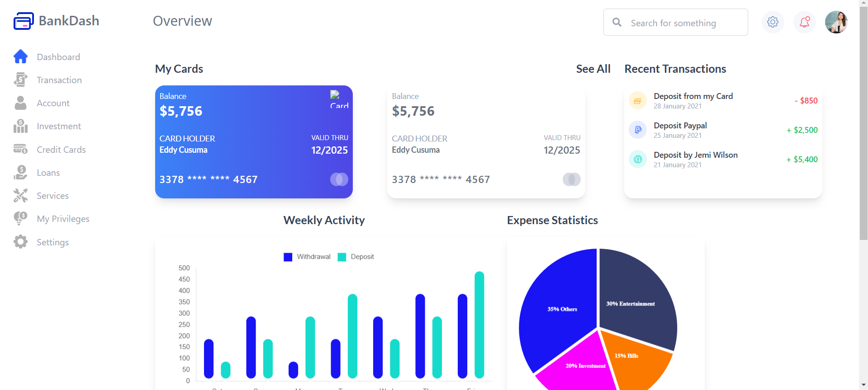The image size is (868, 390).
Task: Click the Credit Cards sidebar icon
Action: [x=20, y=149]
